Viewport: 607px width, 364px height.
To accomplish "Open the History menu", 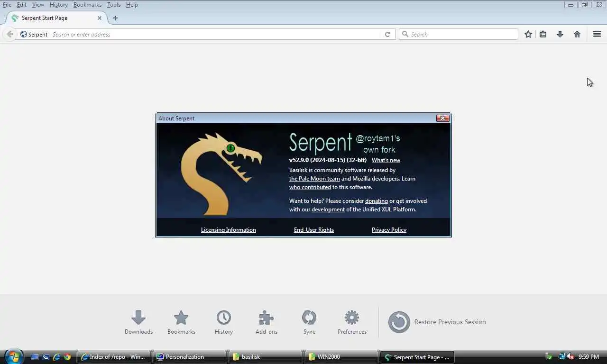I will [58, 5].
